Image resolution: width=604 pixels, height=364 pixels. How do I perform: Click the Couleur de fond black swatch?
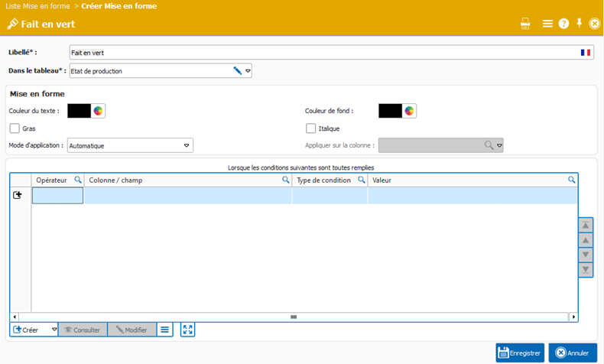click(390, 111)
